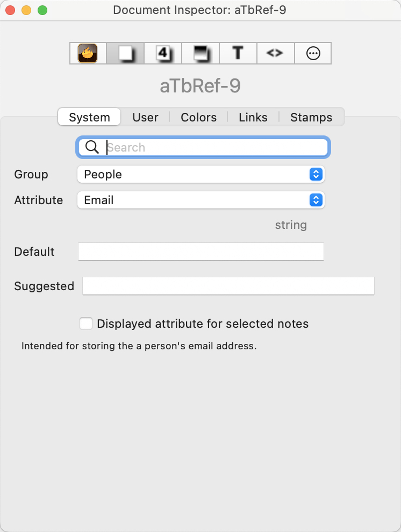
Task: Enable Displayed attribute for selected notes
Action: [x=86, y=323]
